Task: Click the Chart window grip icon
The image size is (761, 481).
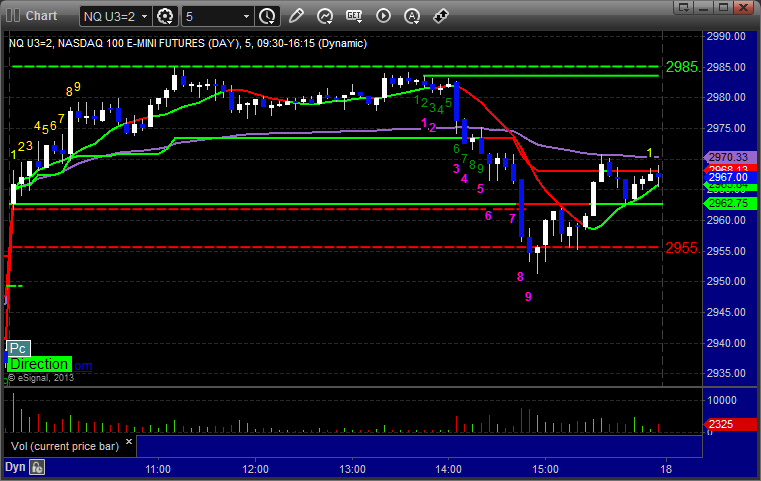Action: click(x=13, y=16)
